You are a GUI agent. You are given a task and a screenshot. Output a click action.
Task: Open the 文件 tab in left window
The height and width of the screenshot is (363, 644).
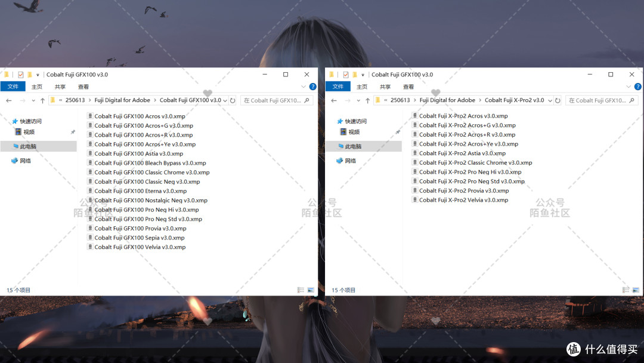[13, 87]
